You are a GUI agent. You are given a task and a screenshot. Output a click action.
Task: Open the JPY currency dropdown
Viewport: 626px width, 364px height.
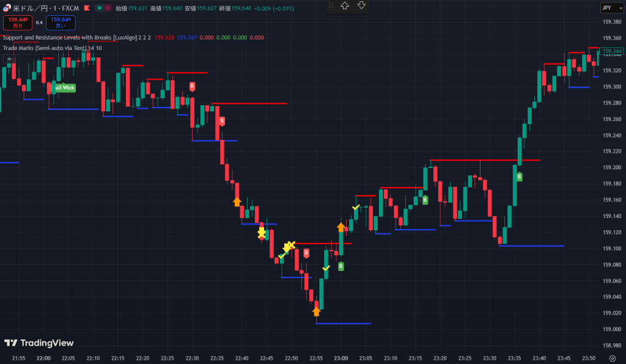(609, 8)
